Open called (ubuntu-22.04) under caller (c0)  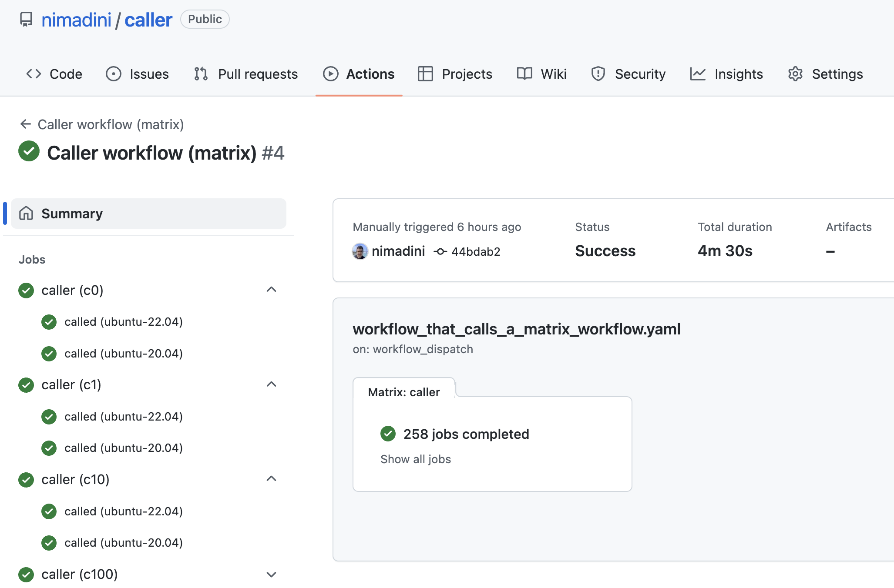pyautogui.click(x=124, y=322)
